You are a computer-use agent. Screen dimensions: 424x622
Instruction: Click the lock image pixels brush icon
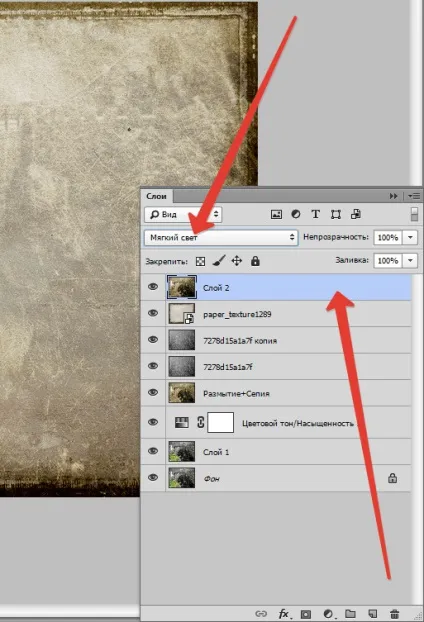[219, 261]
